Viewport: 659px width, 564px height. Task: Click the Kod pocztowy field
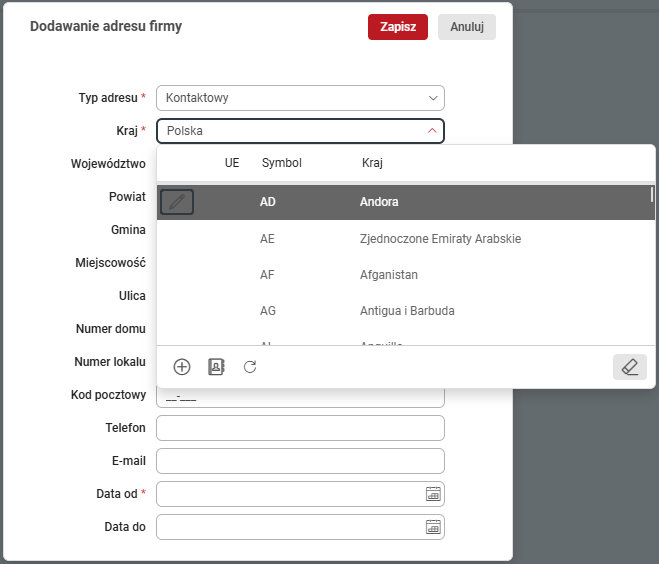pos(300,397)
